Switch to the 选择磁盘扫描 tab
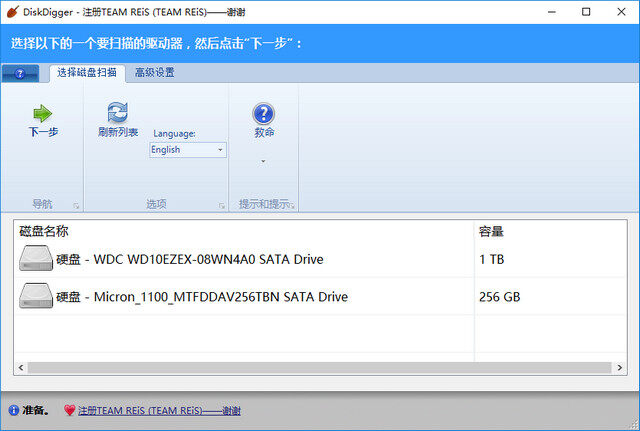The image size is (640, 431). click(87, 73)
